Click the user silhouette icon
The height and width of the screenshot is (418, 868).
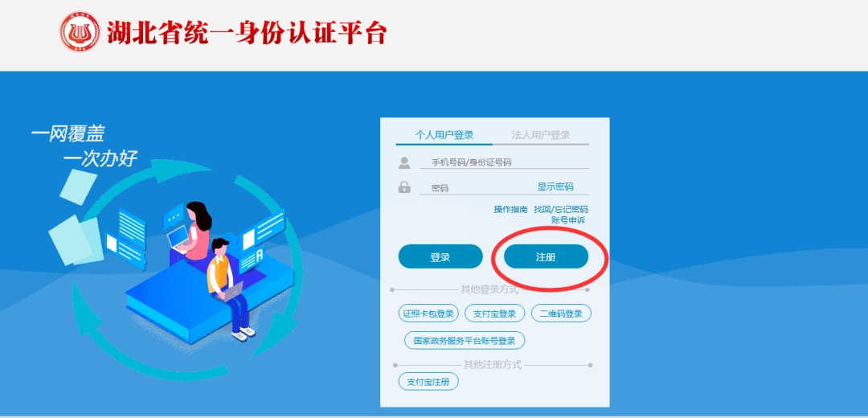[x=404, y=162]
